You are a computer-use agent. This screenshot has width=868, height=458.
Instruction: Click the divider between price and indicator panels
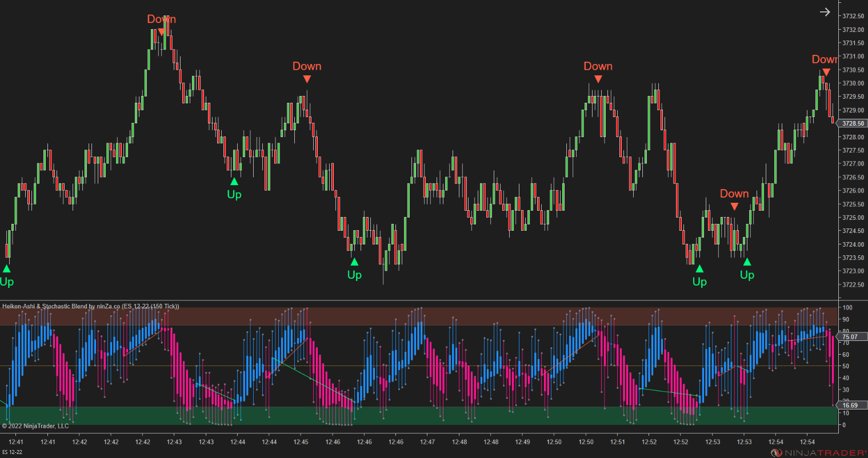tap(419, 300)
